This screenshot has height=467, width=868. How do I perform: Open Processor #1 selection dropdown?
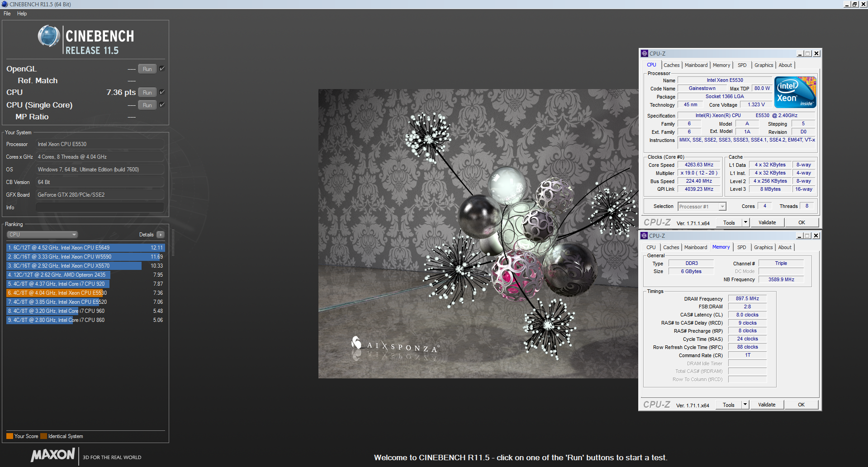pos(702,207)
